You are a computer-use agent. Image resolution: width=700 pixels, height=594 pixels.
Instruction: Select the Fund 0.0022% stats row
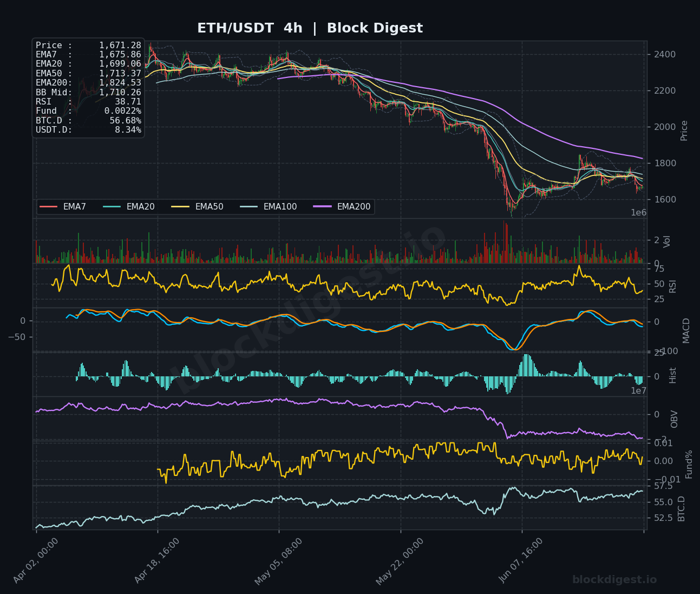pos(88,111)
